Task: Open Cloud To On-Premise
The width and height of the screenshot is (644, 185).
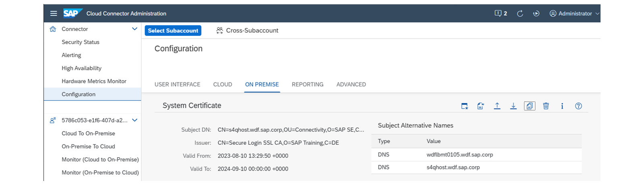Action: click(x=88, y=133)
